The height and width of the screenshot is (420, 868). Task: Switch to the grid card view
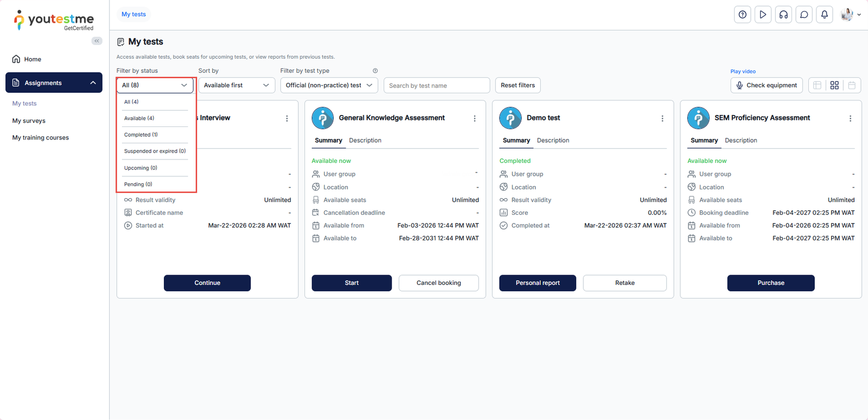[834, 85]
